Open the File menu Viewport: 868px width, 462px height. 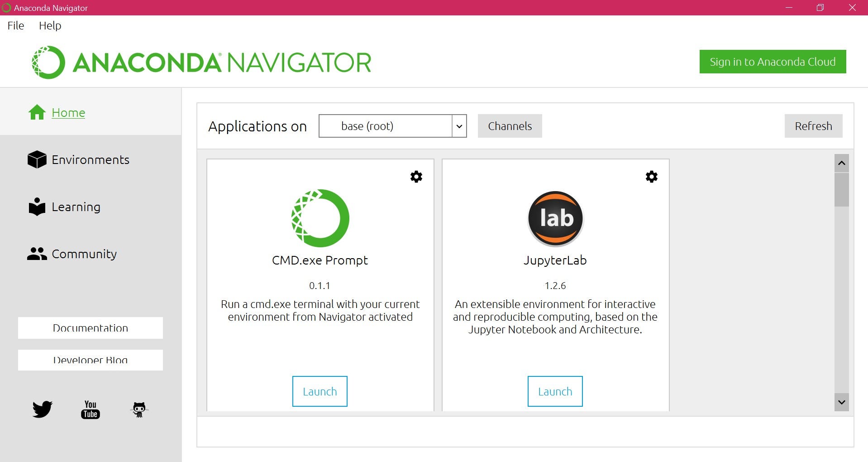(16, 26)
